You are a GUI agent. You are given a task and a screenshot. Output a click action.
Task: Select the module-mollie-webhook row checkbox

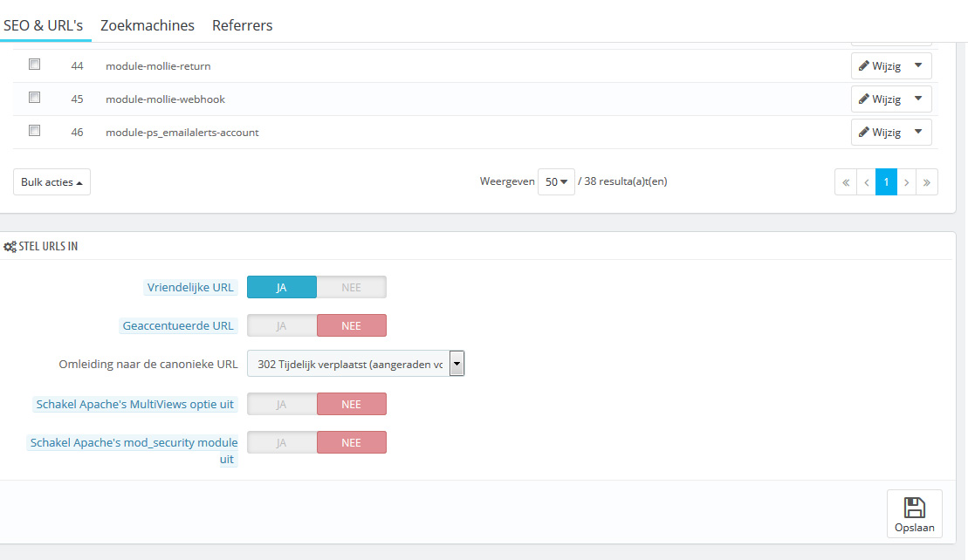coord(35,98)
